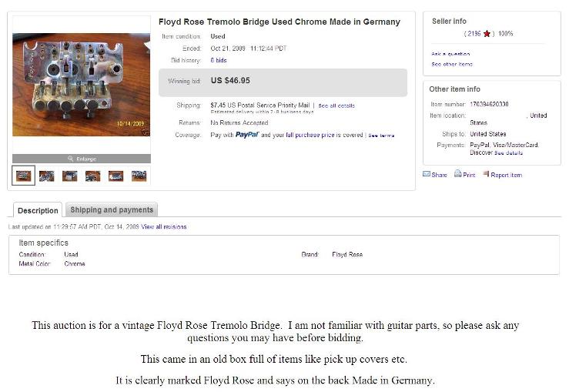
Task: Click the Enlarge magnifier icon
Action: pos(70,159)
